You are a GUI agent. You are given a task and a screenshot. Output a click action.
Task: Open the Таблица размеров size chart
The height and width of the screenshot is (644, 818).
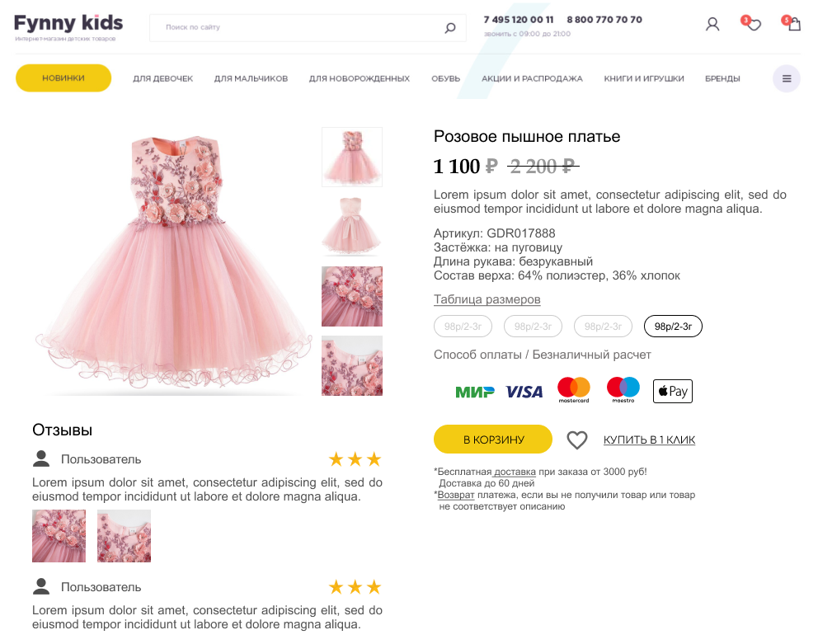point(487,299)
